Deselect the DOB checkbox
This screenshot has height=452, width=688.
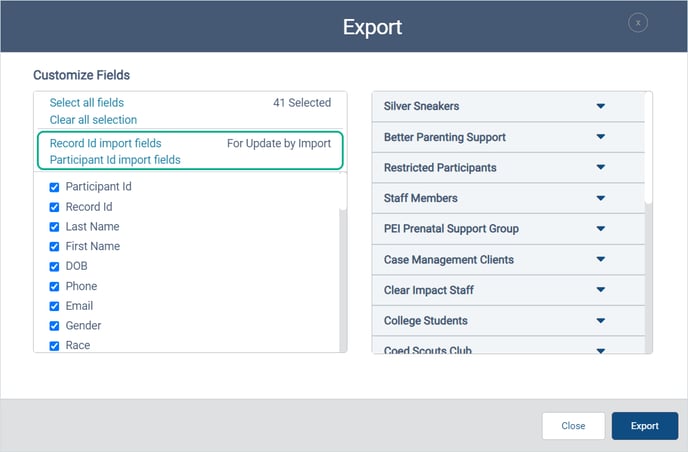pyautogui.click(x=54, y=266)
